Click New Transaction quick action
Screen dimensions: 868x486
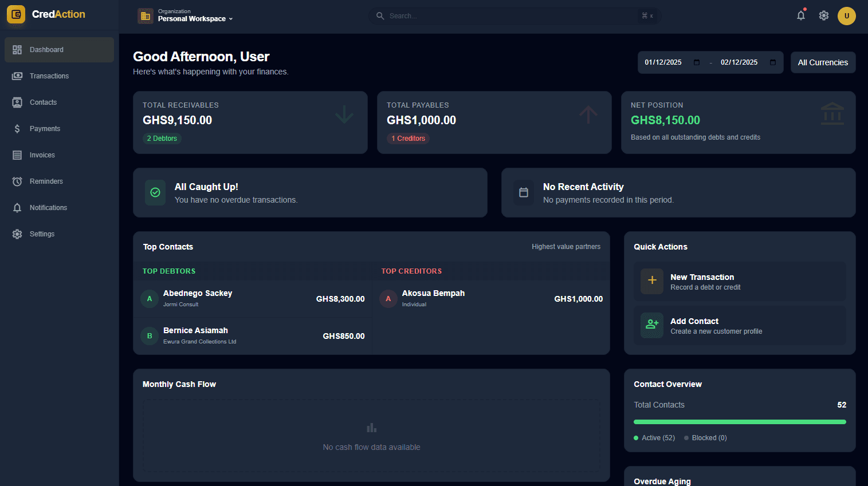739,281
